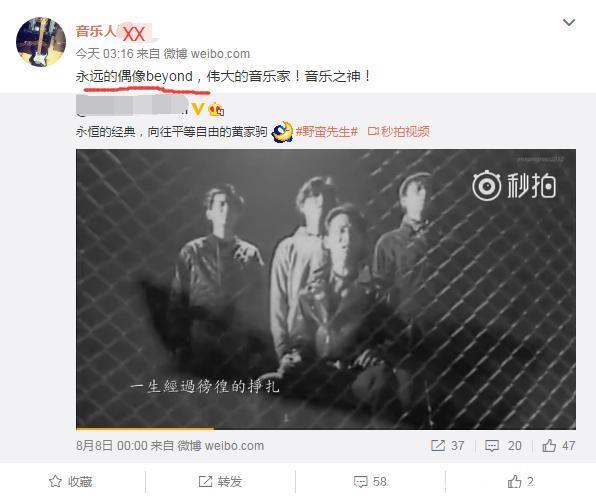Seek on the orange video progress bar

tap(326, 428)
